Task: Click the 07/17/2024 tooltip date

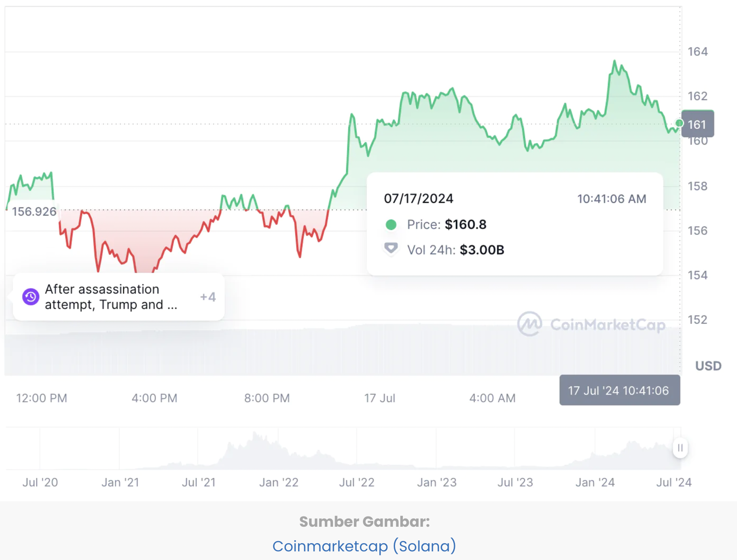Action: (x=418, y=199)
